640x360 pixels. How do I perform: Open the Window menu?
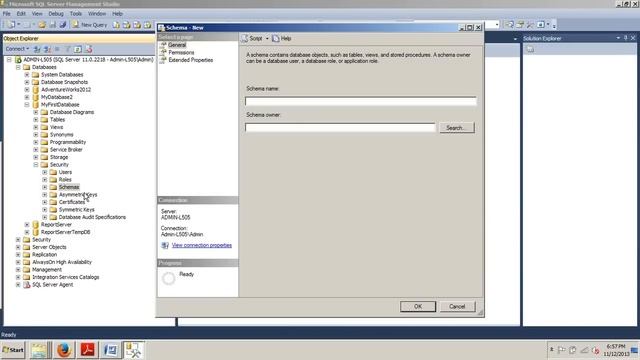coord(97,13)
